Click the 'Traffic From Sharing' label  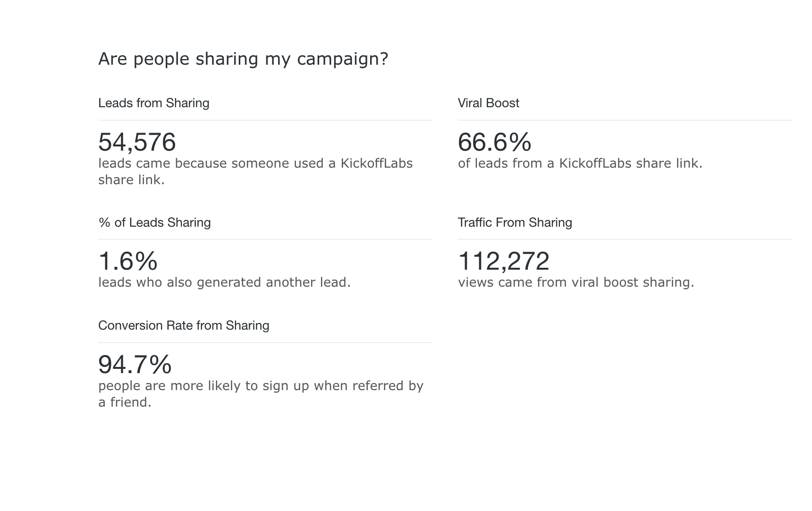(x=515, y=222)
